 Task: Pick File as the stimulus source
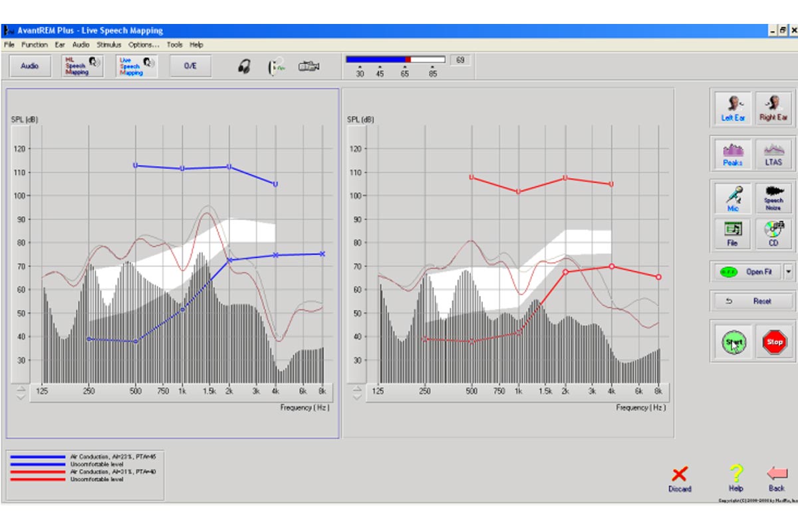click(x=733, y=233)
